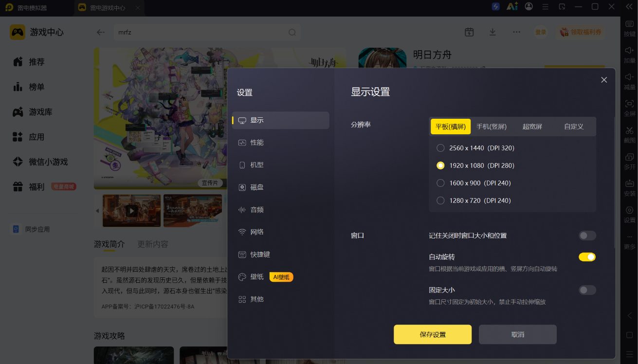Open the user account icon in title bar
The image size is (638, 364).
529,7
